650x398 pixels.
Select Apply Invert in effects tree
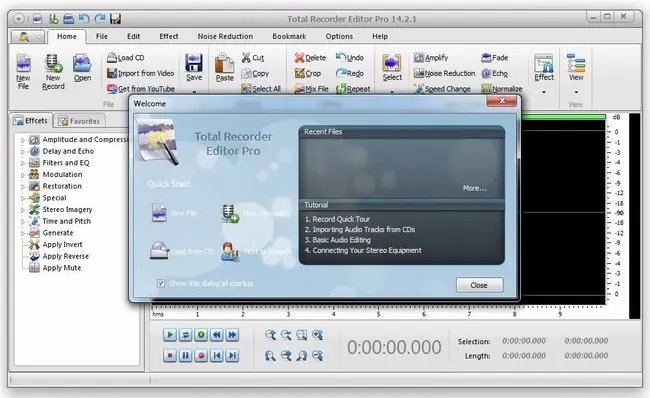62,245
